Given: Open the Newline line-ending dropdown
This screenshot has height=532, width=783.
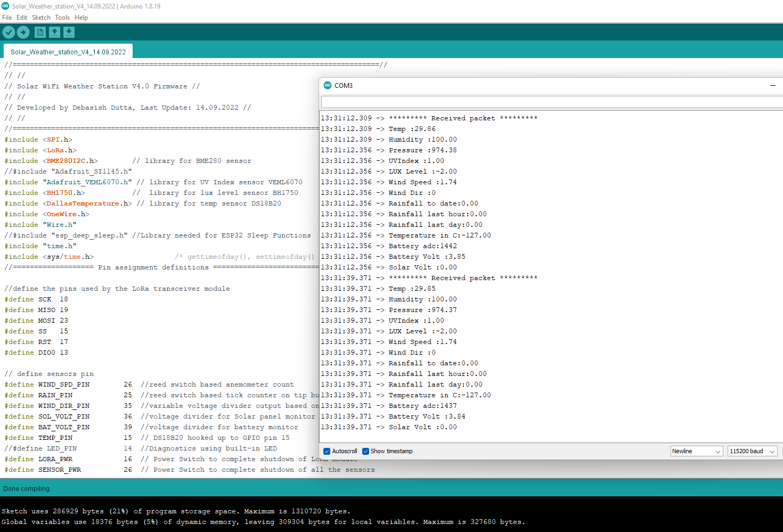Looking at the screenshot, I should tap(696, 451).
